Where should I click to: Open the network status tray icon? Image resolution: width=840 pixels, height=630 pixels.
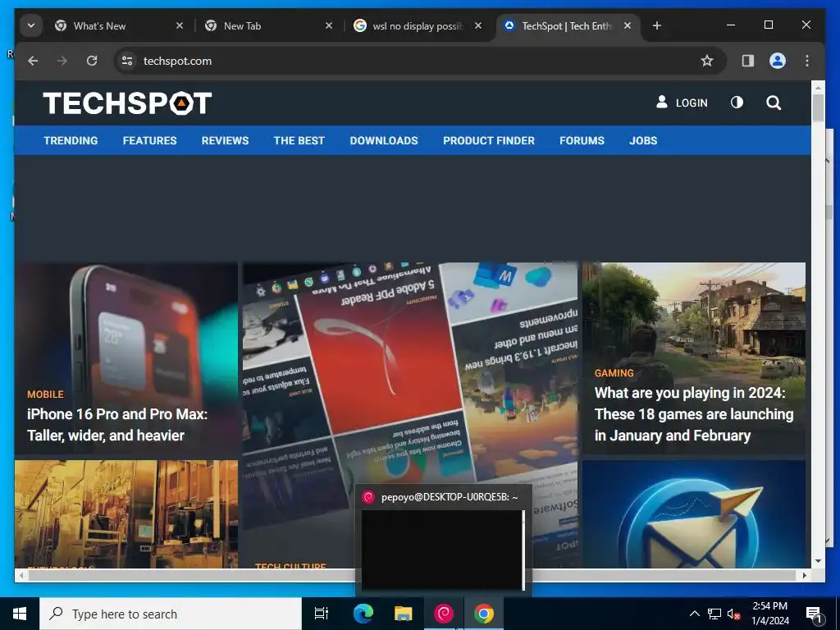tap(714, 614)
